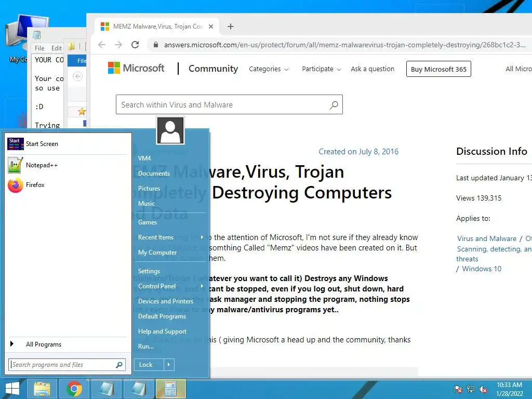
Task: Expand the Control Panel submenu arrow
Action: [202, 286]
